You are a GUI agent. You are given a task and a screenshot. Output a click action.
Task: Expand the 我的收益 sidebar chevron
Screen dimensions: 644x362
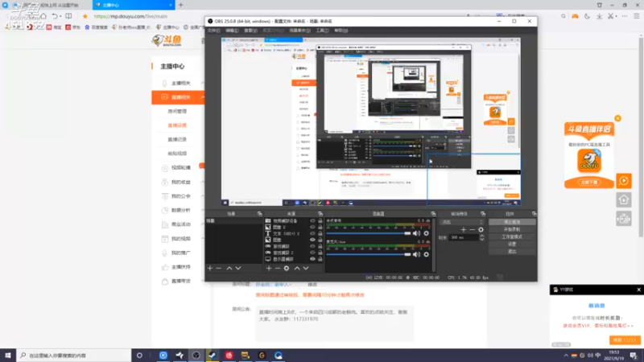[x=203, y=182]
